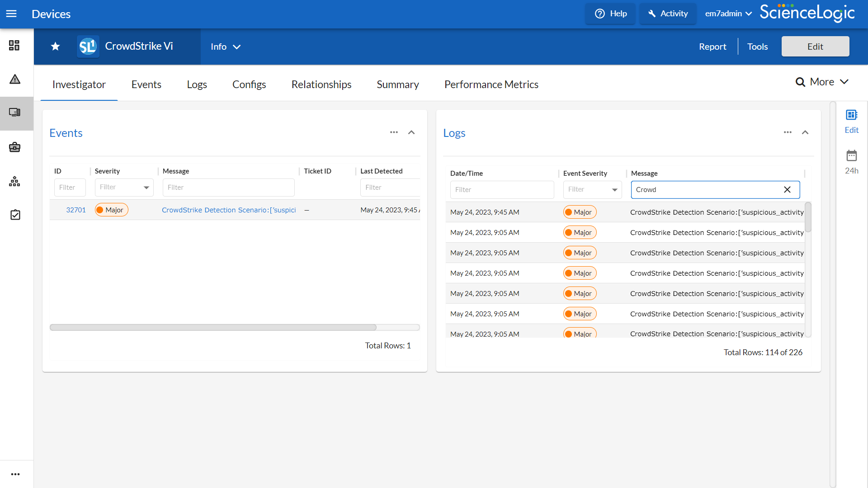Click the gray Edit button

815,47
